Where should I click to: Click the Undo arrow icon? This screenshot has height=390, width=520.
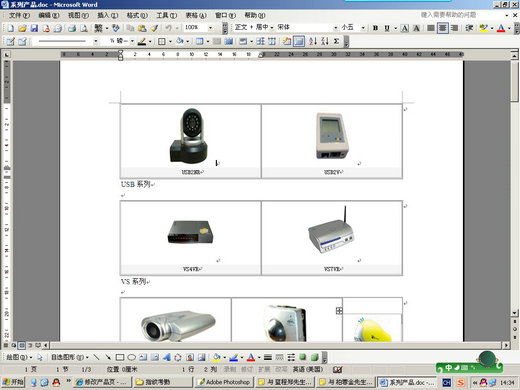169,28
